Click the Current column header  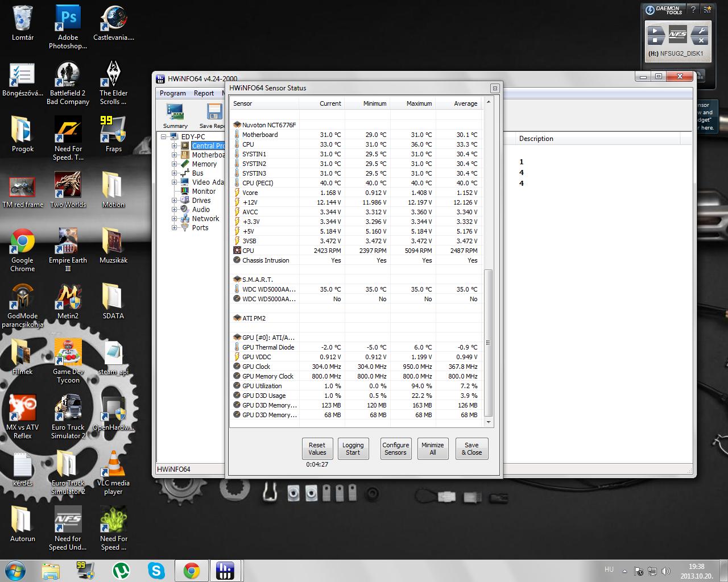[321, 103]
